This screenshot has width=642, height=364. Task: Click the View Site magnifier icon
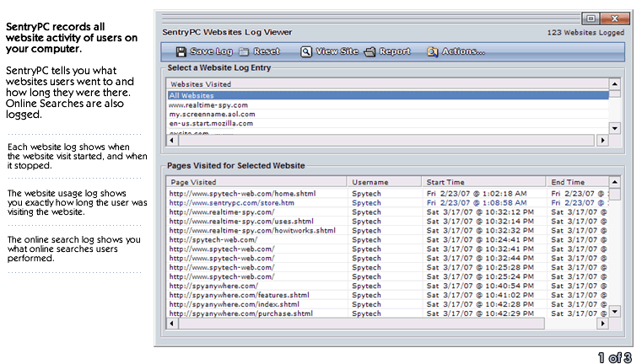click(x=305, y=52)
